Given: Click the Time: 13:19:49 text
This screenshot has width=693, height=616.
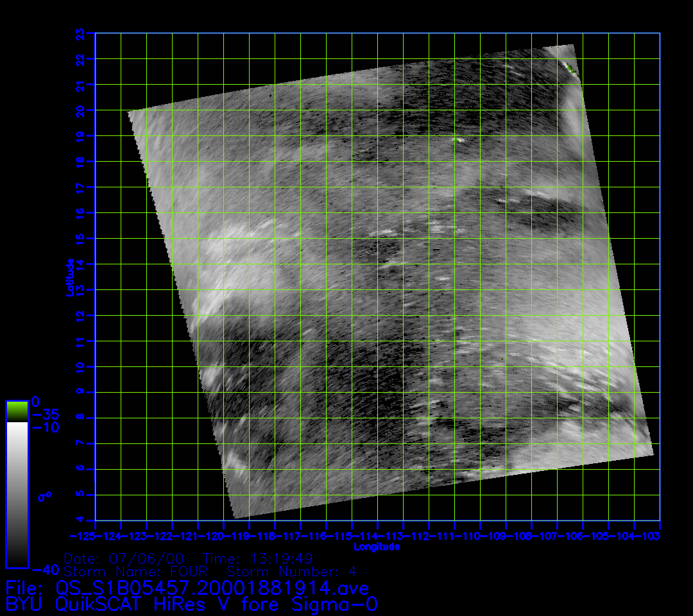Looking at the screenshot, I should pos(257,558).
